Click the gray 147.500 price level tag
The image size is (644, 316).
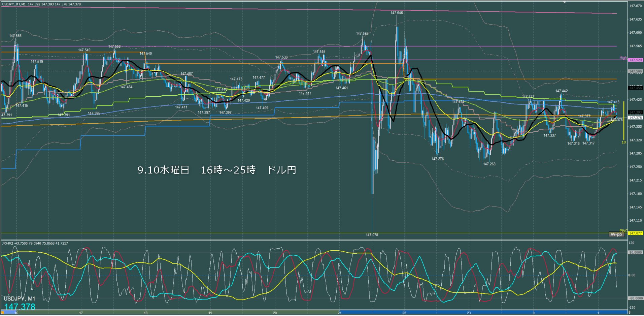point(635,71)
